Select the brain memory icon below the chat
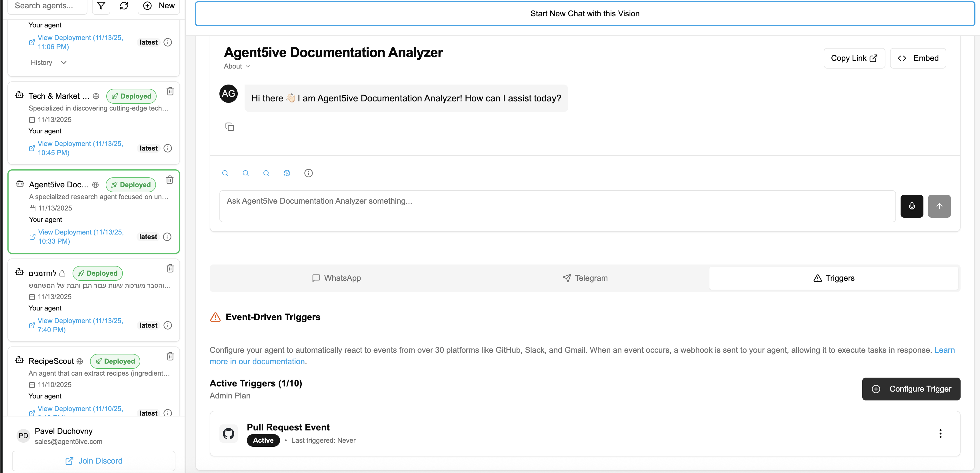 287,173
